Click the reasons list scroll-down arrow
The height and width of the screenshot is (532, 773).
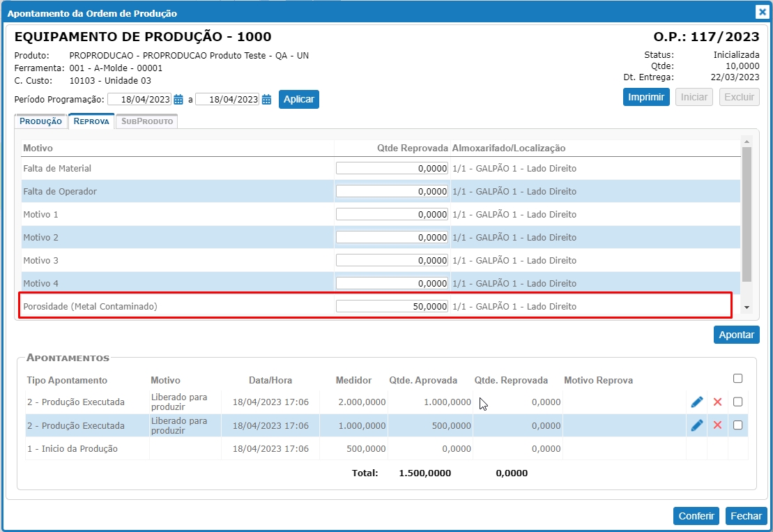click(x=747, y=307)
